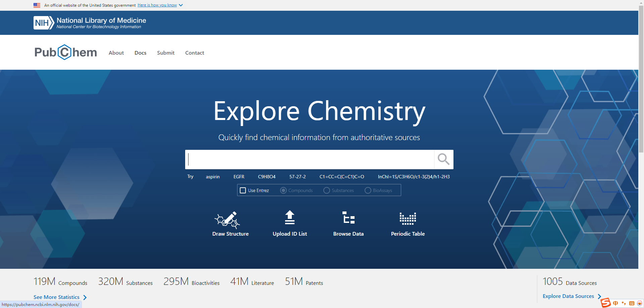Click the 'An official website' banner text
The width and height of the screenshot is (644, 308).
[x=90, y=5]
